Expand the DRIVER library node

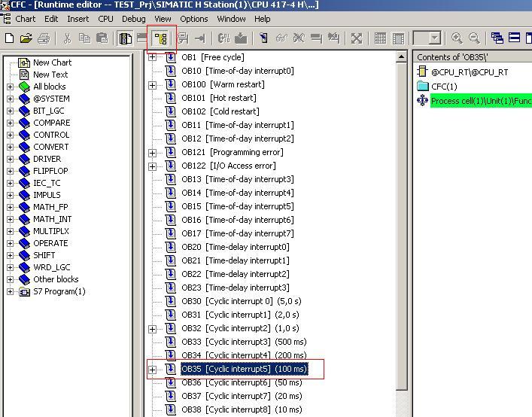click(x=11, y=160)
